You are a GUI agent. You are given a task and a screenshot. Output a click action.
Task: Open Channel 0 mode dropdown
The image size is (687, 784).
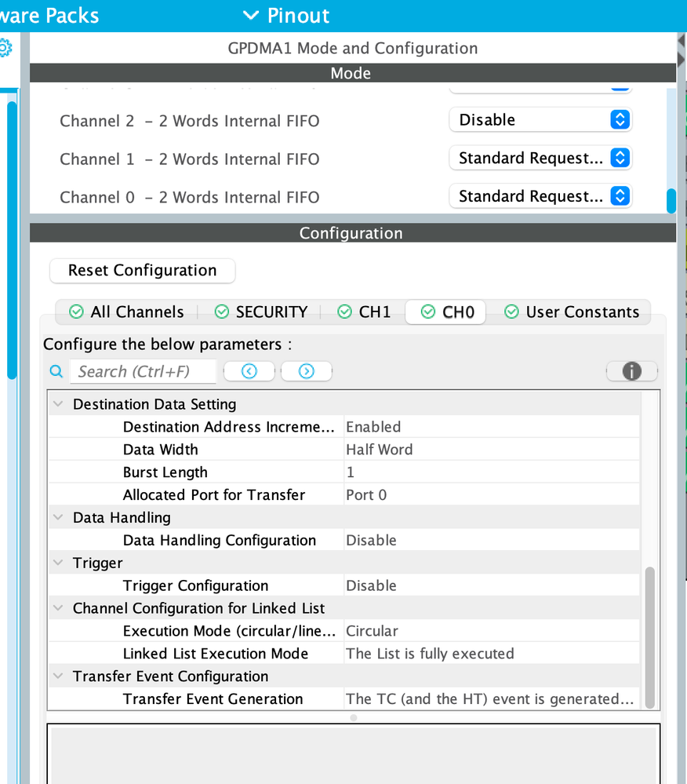coord(540,196)
